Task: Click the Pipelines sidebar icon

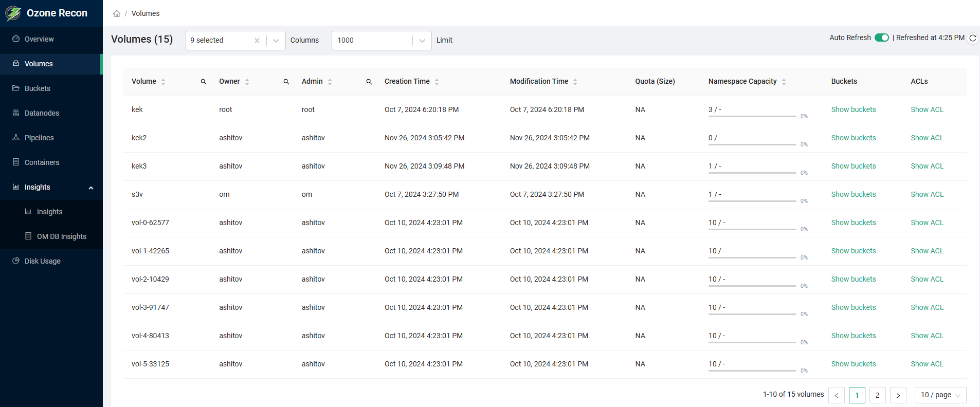Action: click(16, 138)
